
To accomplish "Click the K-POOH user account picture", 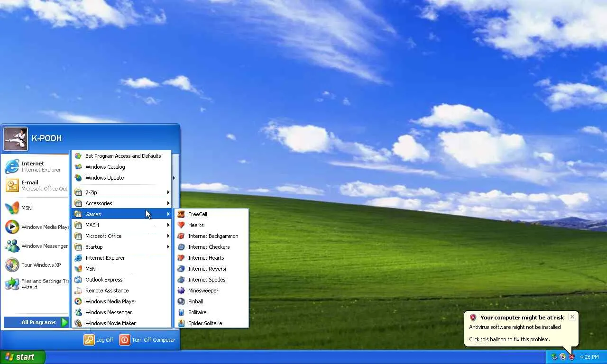I will 16,138.
